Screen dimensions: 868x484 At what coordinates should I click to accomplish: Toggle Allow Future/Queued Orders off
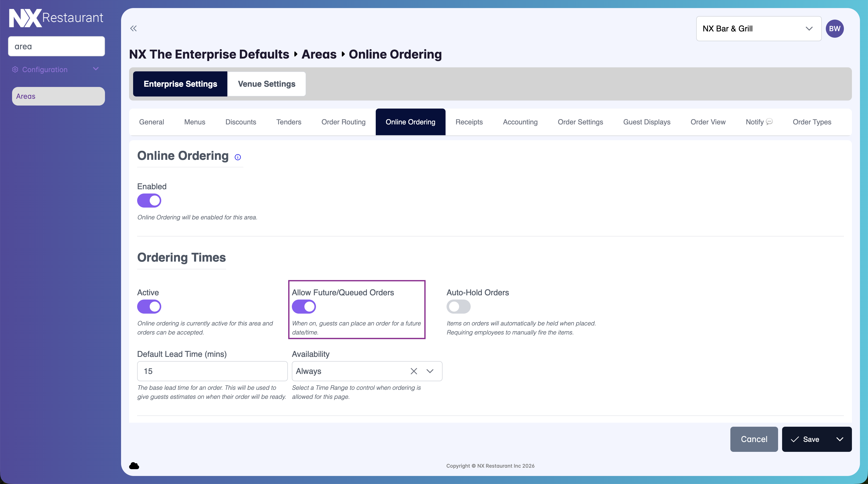(304, 306)
